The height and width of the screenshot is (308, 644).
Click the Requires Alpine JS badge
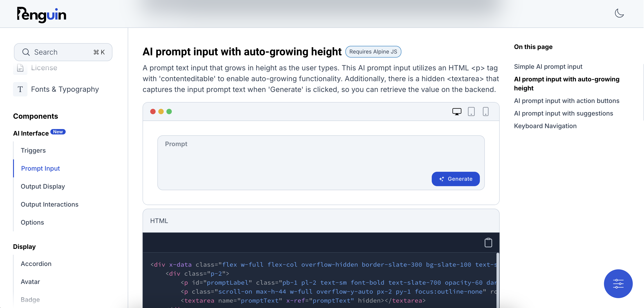click(373, 52)
